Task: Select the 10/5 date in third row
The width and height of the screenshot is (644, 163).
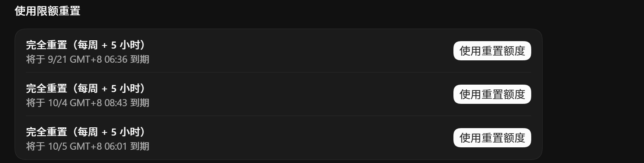Action: [x=57, y=147]
